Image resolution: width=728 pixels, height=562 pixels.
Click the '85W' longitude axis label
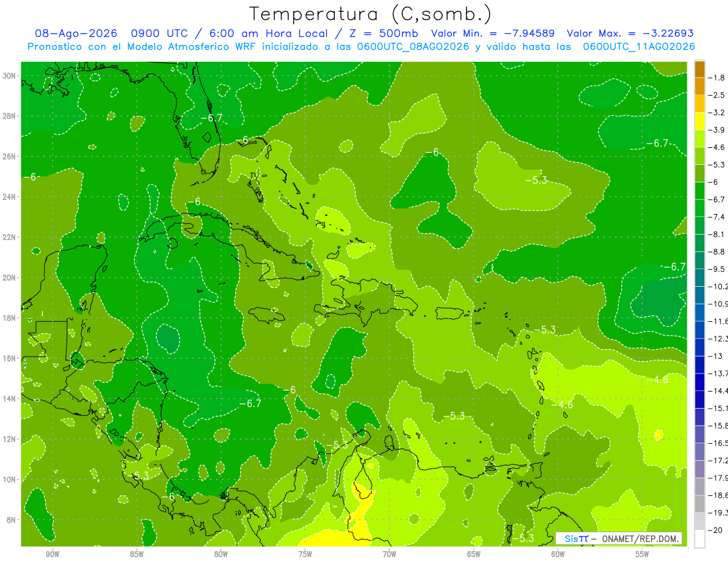tap(137, 554)
